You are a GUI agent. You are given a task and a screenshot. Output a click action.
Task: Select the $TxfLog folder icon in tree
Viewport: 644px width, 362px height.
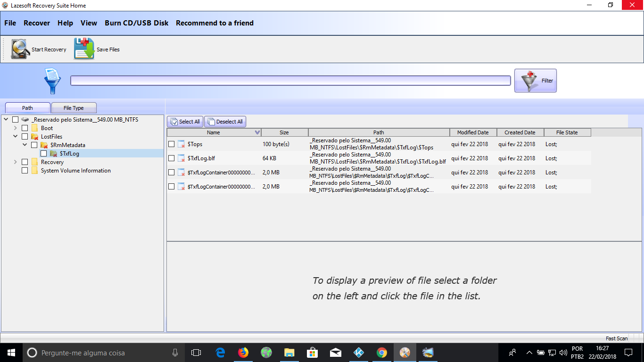pyautogui.click(x=53, y=154)
